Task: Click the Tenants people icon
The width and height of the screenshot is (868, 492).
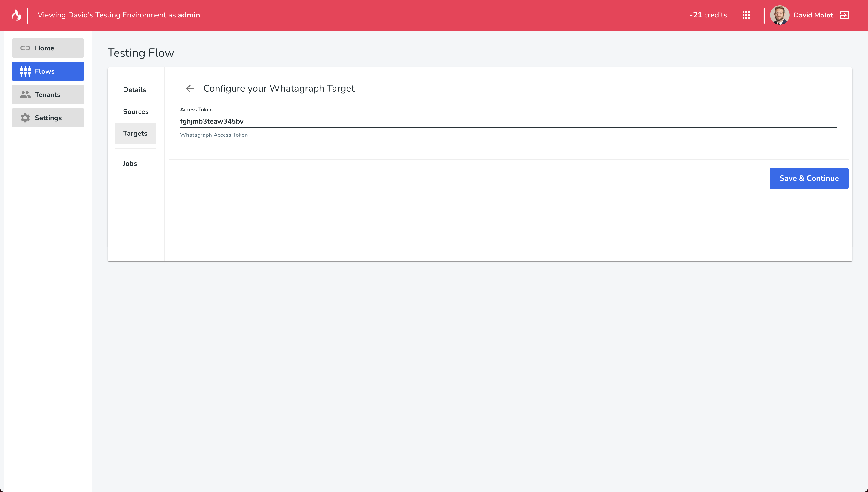Action: pyautogui.click(x=25, y=95)
